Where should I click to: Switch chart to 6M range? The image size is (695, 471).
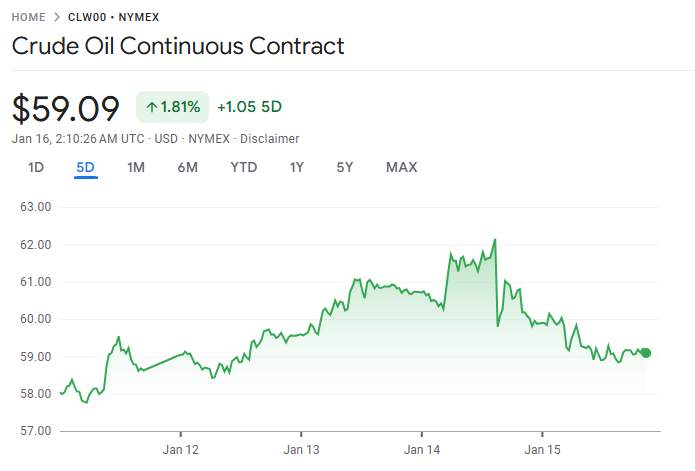(x=187, y=167)
